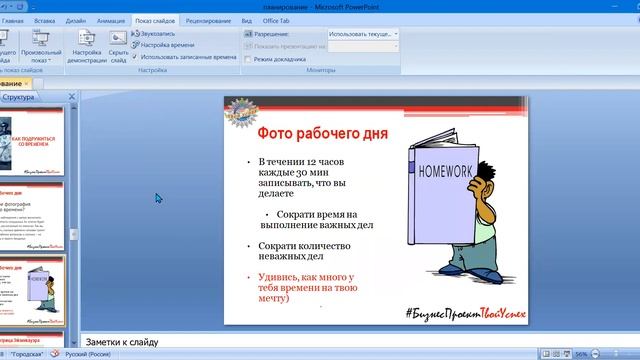The width and height of the screenshot is (640, 360).
Task: Click the Городская theme name in status bar
Action: [27, 354]
